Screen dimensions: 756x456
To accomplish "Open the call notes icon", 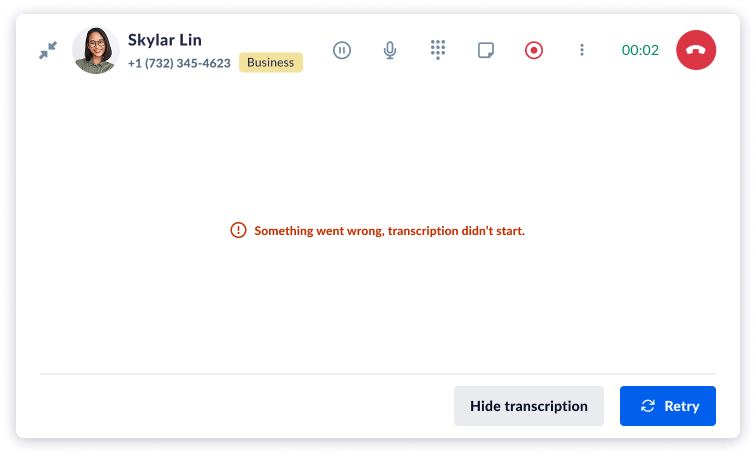I will click(486, 50).
